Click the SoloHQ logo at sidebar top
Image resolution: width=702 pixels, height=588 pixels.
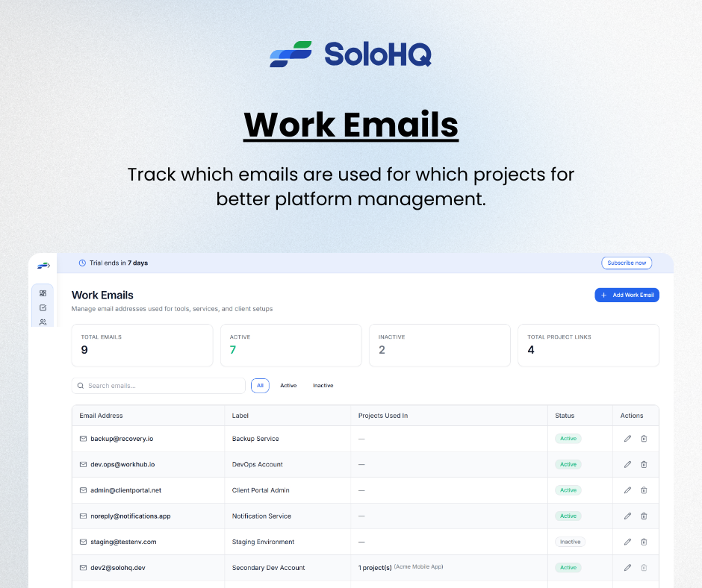pyautogui.click(x=42, y=265)
